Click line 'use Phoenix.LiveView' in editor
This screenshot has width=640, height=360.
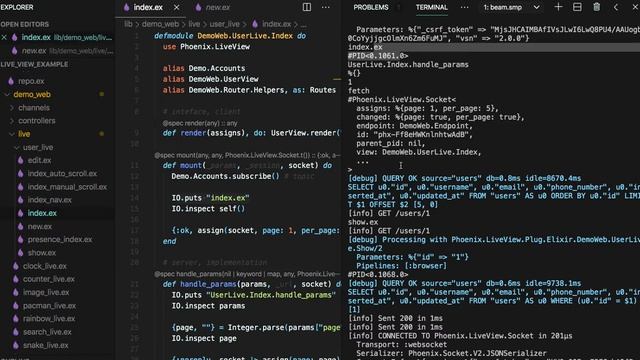[206, 47]
